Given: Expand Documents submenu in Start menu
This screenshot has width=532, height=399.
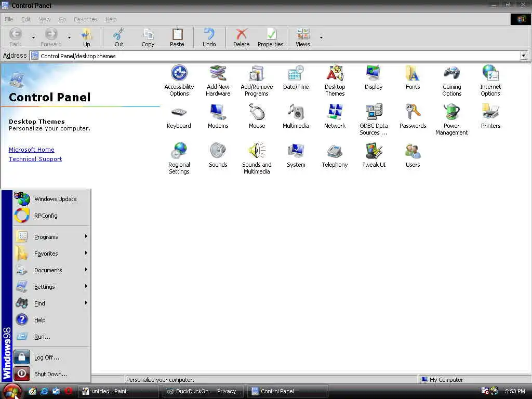Looking at the screenshot, I should 52,270.
